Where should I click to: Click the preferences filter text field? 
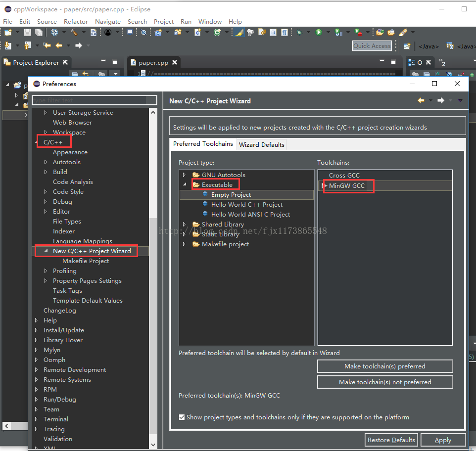[94, 100]
